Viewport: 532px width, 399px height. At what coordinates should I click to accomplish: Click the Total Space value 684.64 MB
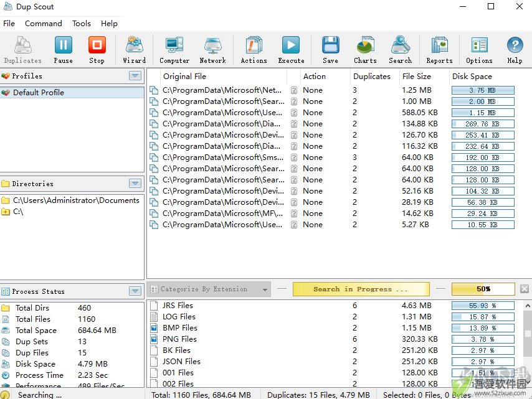(x=97, y=330)
